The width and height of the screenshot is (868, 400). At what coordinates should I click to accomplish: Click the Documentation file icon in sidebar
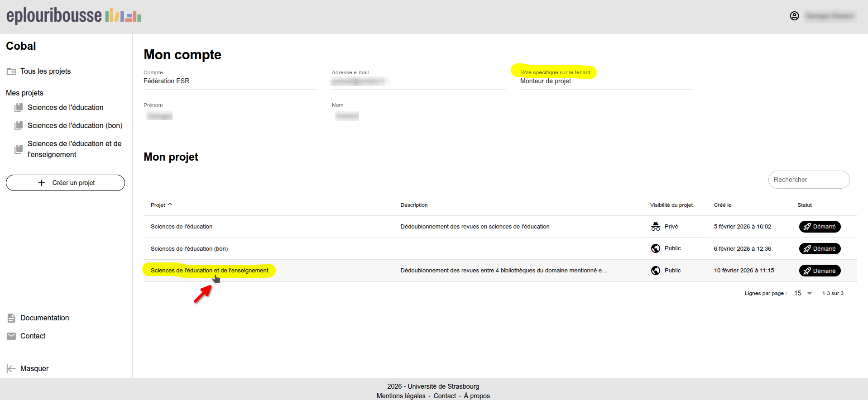tap(11, 318)
